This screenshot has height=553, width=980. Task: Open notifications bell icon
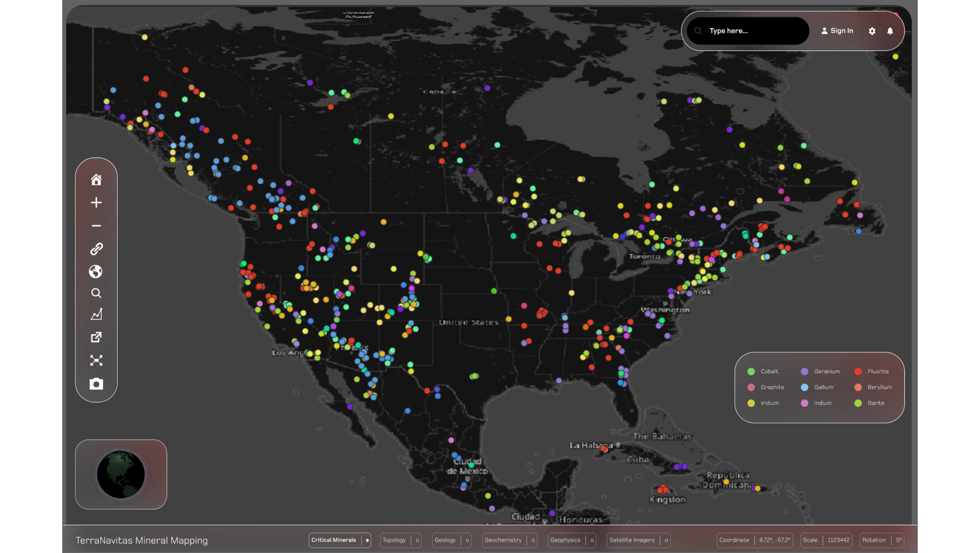(x=890, y=31)
